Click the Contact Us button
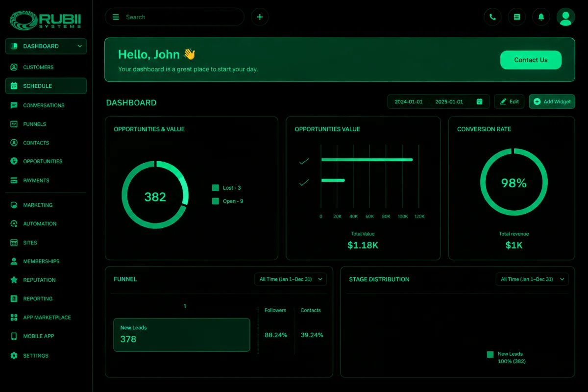588x392 pixels. click(x=531, y=60)
